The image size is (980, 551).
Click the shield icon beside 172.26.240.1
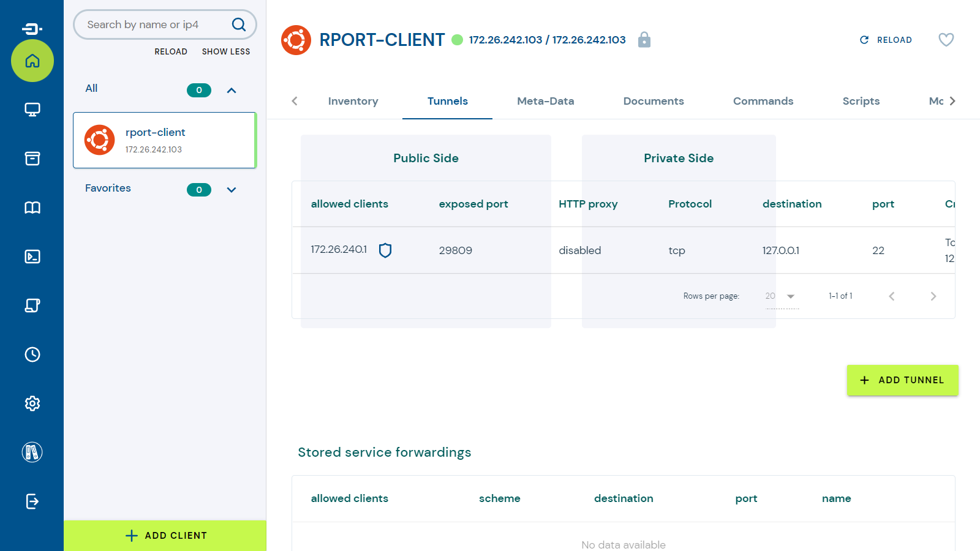point(385,250)
